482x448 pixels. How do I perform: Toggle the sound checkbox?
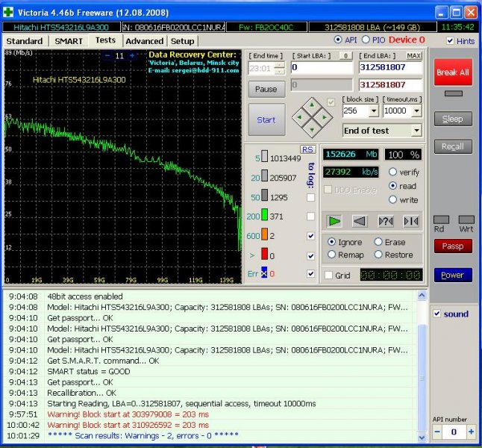[x=437, y=314]
